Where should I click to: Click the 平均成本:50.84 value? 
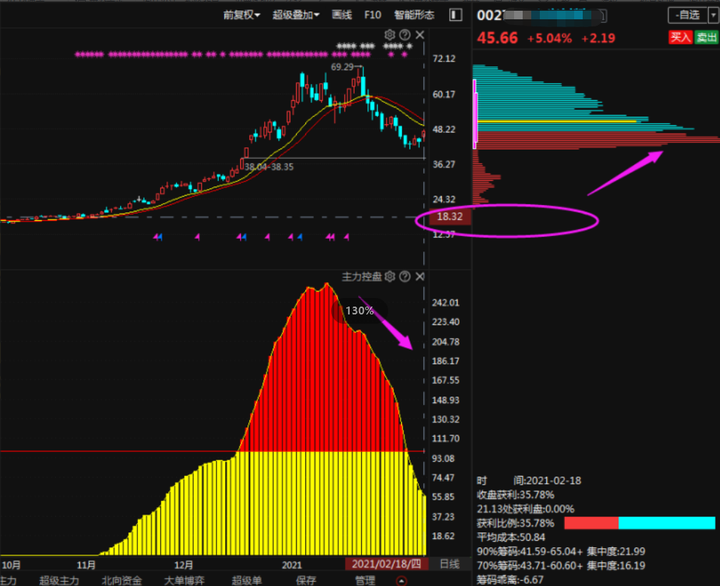tap(511, 537)
